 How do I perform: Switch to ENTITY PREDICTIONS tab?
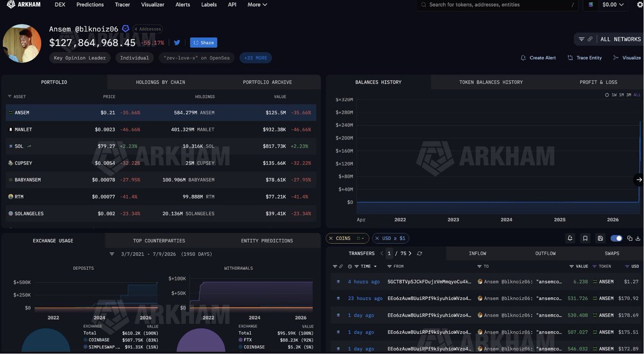click(x=267, y=241)
